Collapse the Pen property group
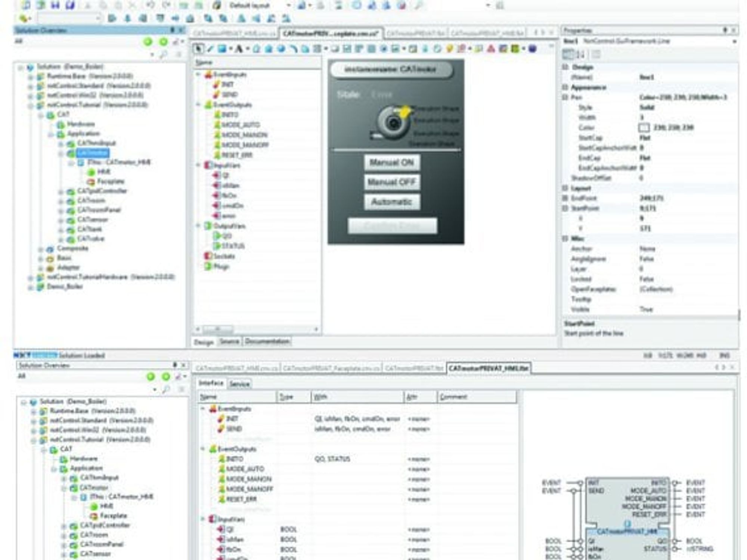 [565, 97]
